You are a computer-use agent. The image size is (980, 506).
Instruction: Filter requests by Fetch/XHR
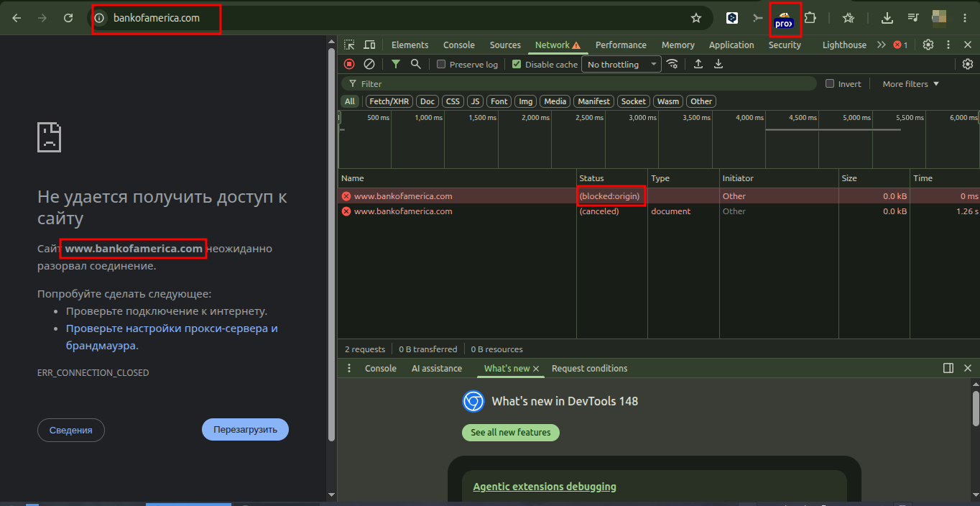tap(389, 101)
